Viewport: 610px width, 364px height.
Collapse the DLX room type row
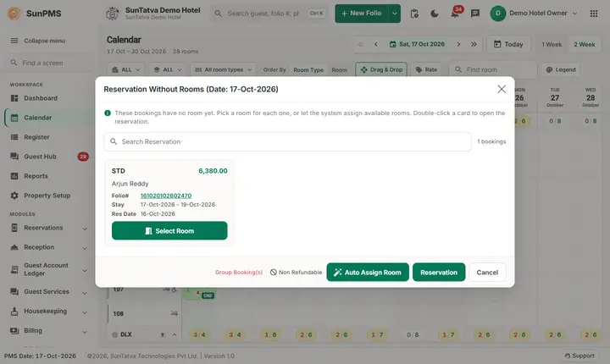(175, 335)
